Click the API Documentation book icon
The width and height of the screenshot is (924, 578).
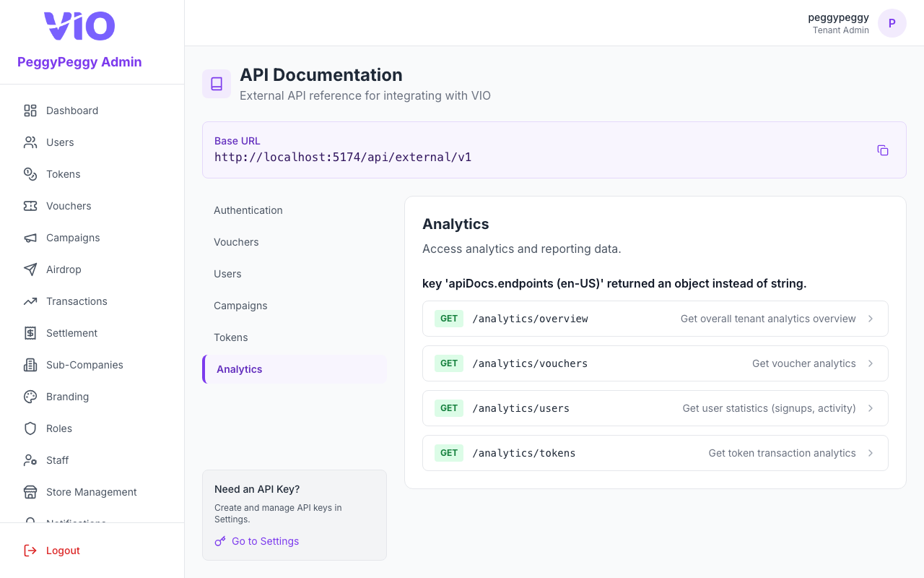[x=217, y=84]
